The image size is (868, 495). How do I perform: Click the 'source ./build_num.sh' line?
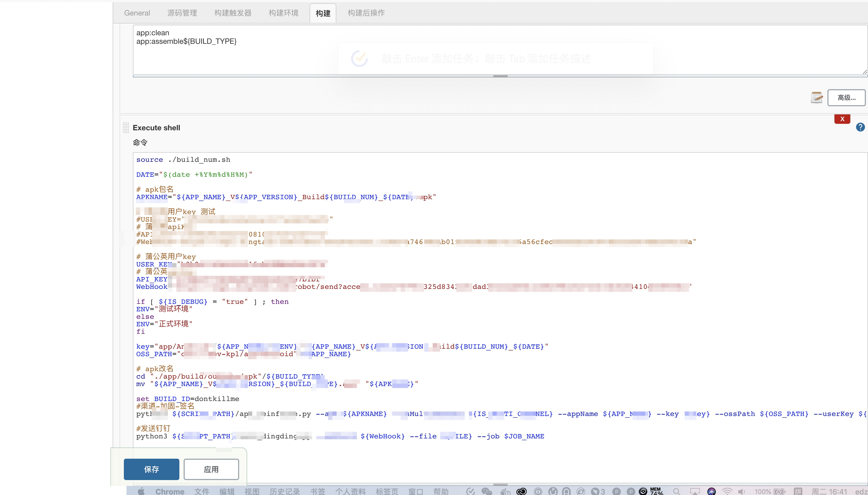pos(183,159)
